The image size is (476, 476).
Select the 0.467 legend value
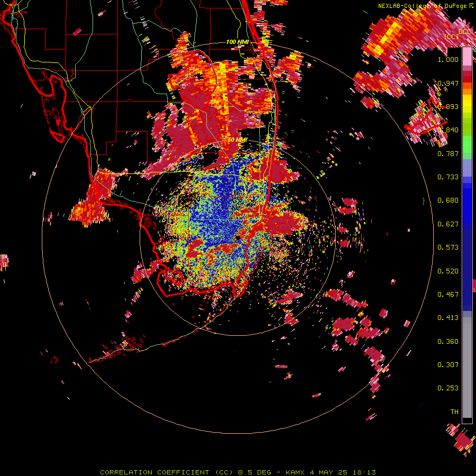coord(448,295)
